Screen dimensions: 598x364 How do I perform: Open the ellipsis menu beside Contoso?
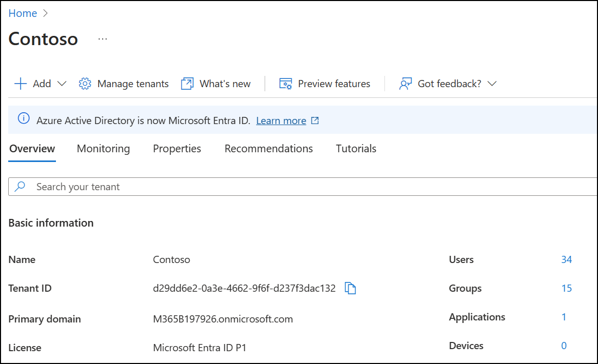pyautogui.click(x=103, y=39)
